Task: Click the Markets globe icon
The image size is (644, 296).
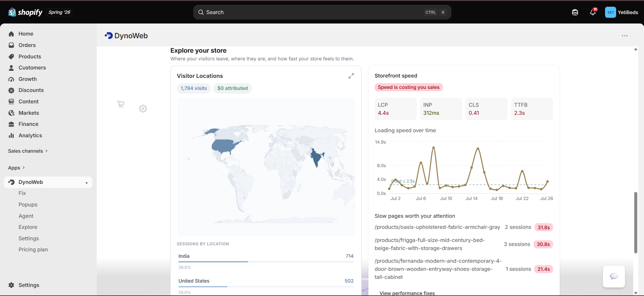Action: (x=11, y=113)
